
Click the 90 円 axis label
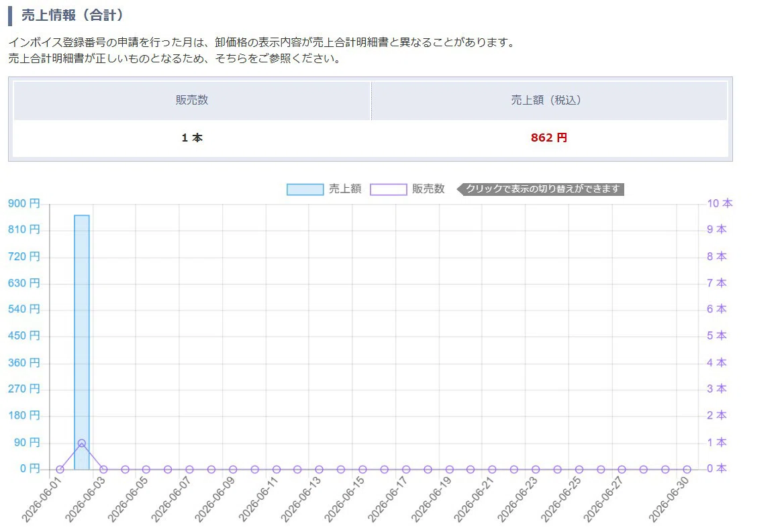[x=27, y=442]
